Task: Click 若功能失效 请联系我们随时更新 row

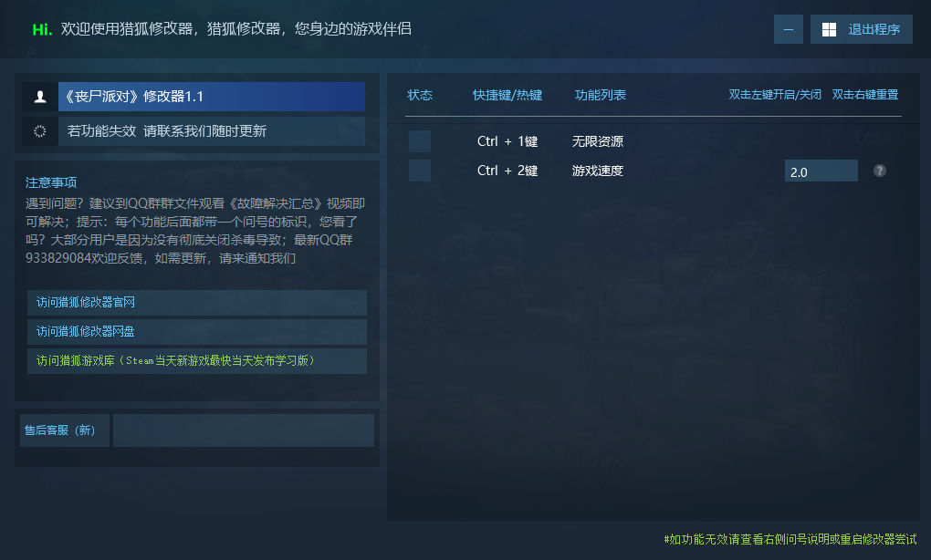Action: [x=212, y=131]
